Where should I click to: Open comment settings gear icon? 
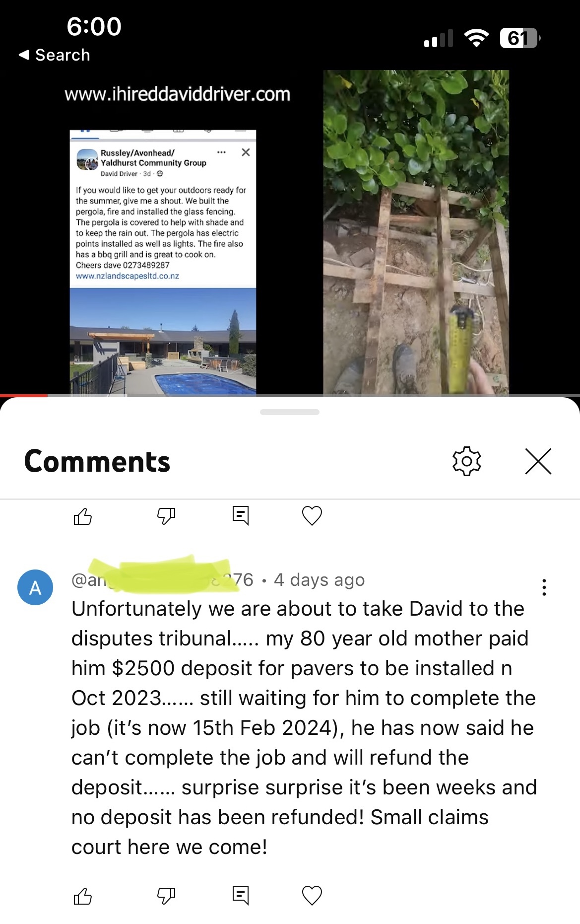pyautogui.click(x=467, y=461)
